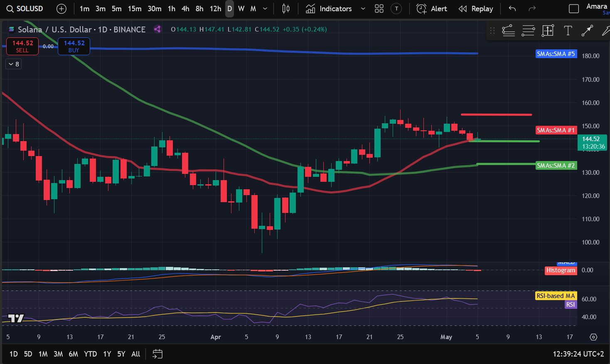610x364 pixels.
Task: Select the text drawing tool
Action: coord(568,31)
